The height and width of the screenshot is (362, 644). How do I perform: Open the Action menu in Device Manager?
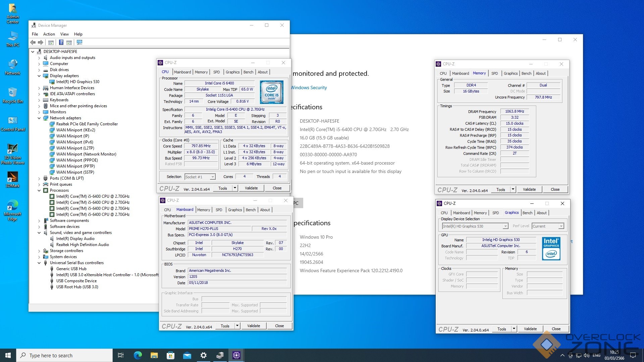[x=49, y=34]
